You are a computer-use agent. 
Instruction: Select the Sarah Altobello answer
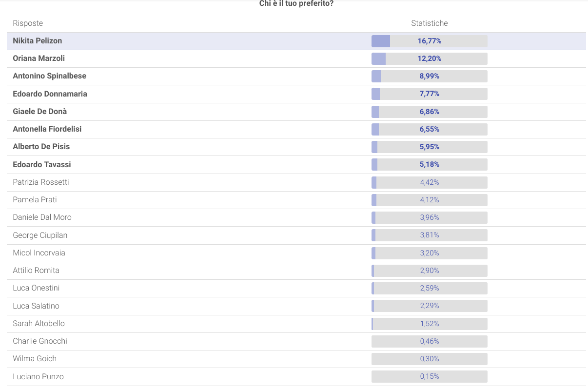point(39,324)
